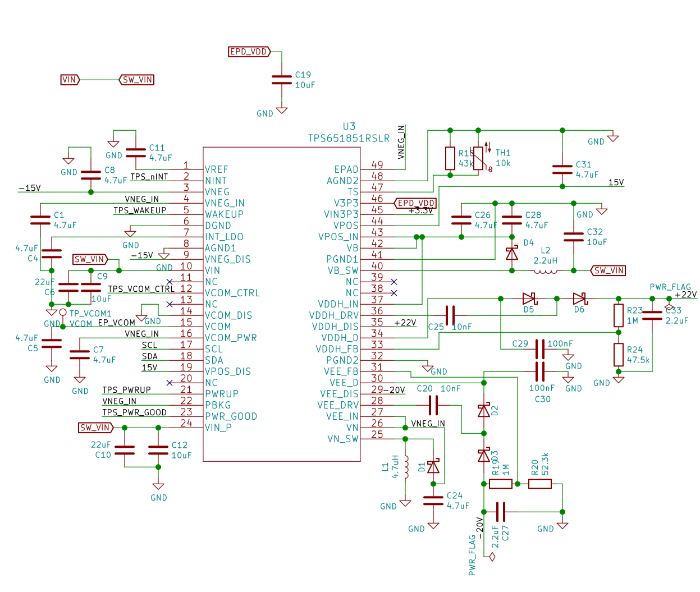The image size is (700, 592).
Task: Click the VN_SW pin name text
Action: (343, 439)
